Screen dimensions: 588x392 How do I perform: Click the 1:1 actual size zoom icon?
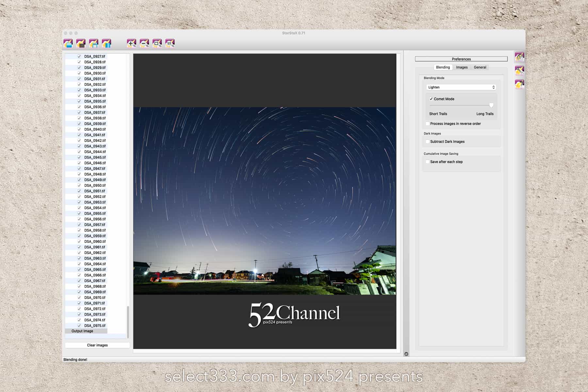(170, 43)
